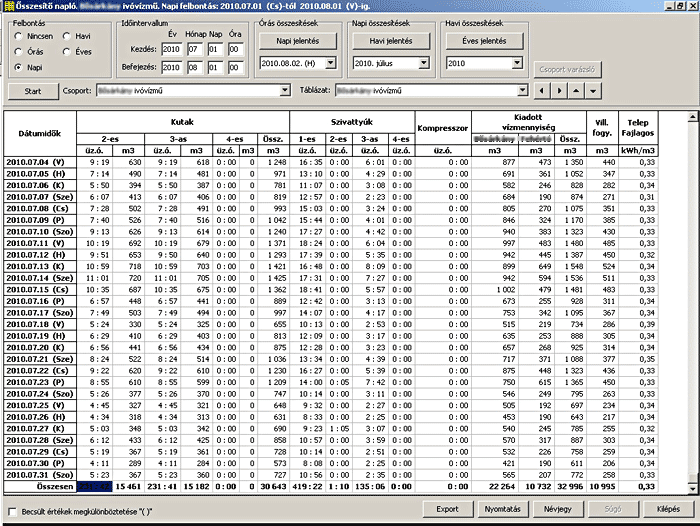Select the Havi resolution radio button
Image resolution: width=700 pixels, height=526 pixels.
pos(67,36)
